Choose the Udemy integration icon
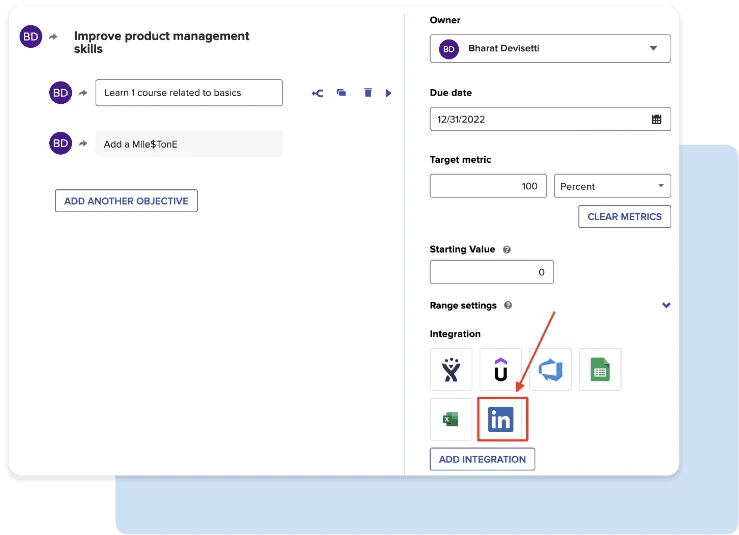The image size is (739, 535). (x=501, y=370)
